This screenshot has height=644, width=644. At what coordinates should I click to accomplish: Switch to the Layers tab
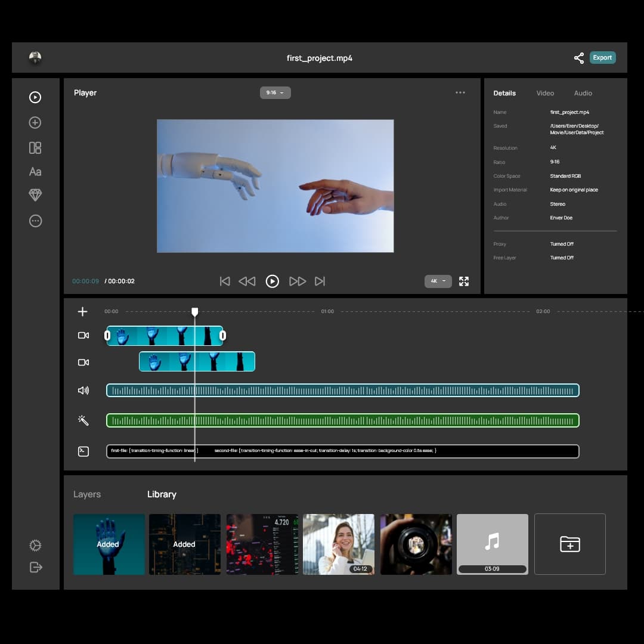(87, 494)
